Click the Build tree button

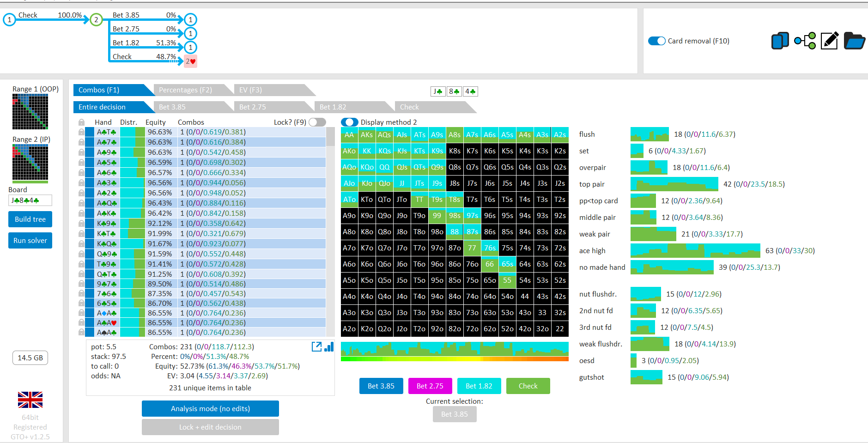pyautogui.click(x=30, y=219)
